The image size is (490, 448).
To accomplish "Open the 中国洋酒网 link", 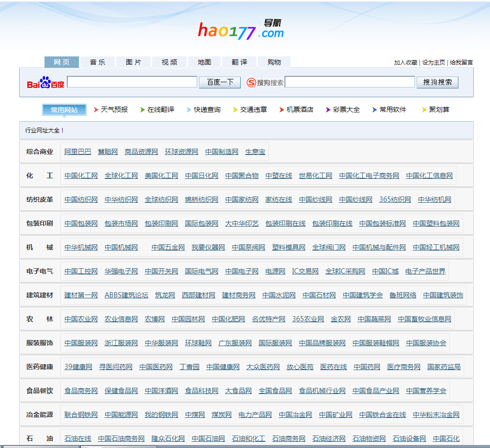I will point(161,391).
